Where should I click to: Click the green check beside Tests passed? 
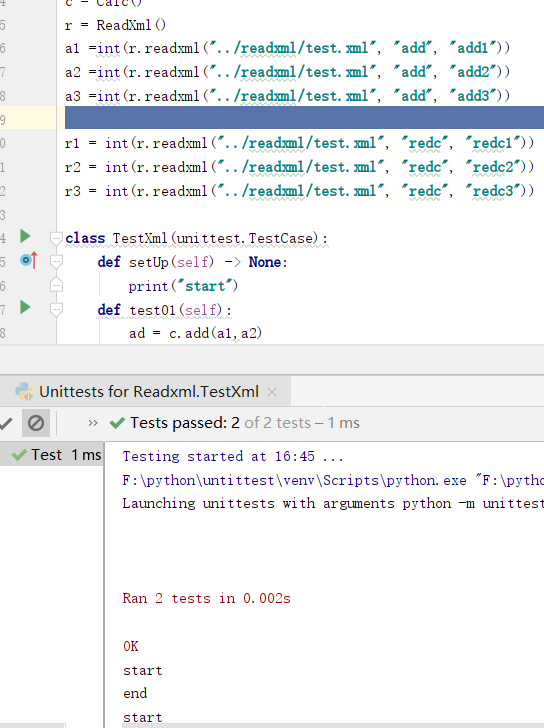(x=117, y=423)
